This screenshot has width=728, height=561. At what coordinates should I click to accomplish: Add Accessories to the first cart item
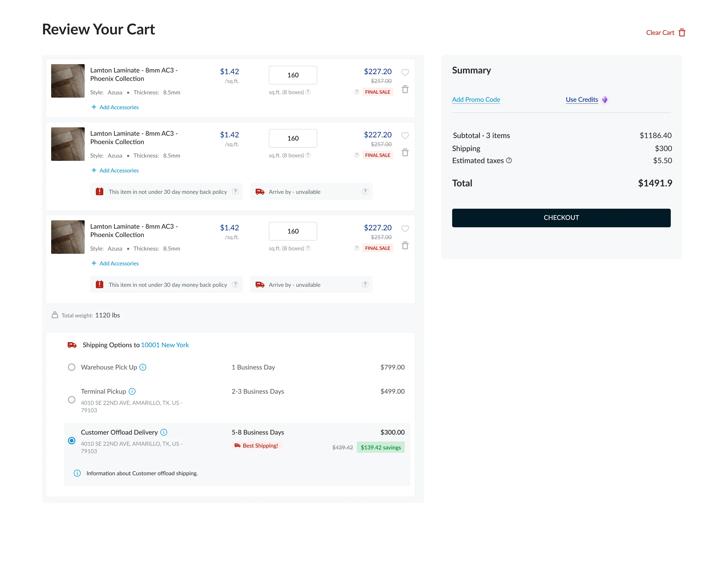(x=115, y=107)
